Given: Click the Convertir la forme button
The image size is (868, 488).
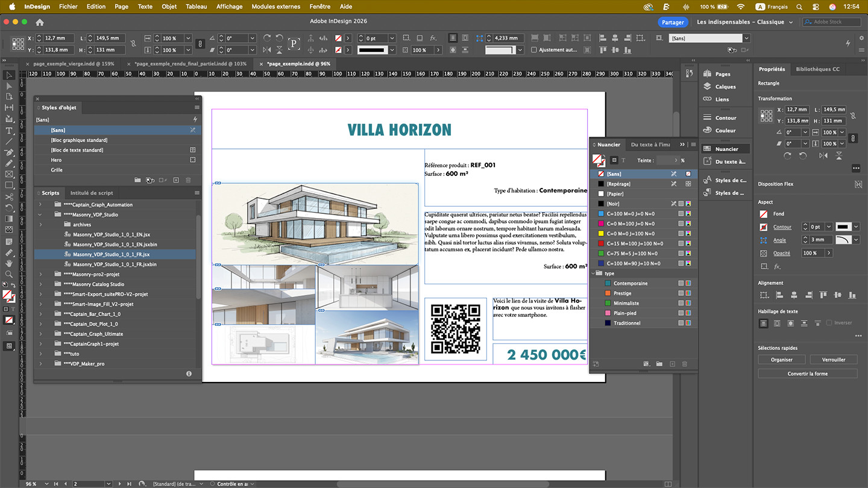Looking at the screenshot, I should 807,374.
